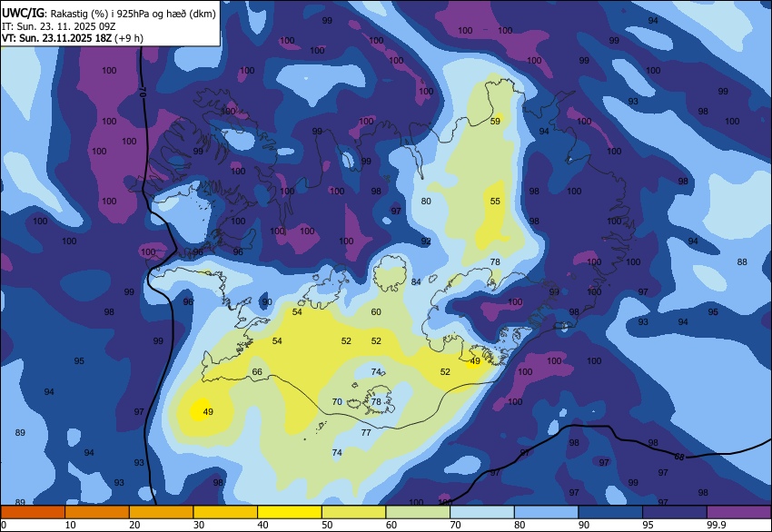Screen dimensions: 772x532
Task: Click the '68' label on the southeastern height contour
Action: click(x=679, y=458)
